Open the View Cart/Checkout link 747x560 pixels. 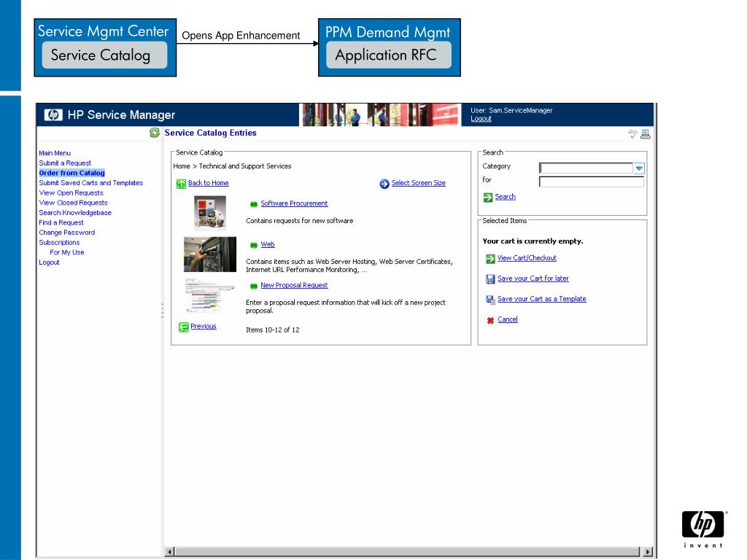[x=527, y=259]
